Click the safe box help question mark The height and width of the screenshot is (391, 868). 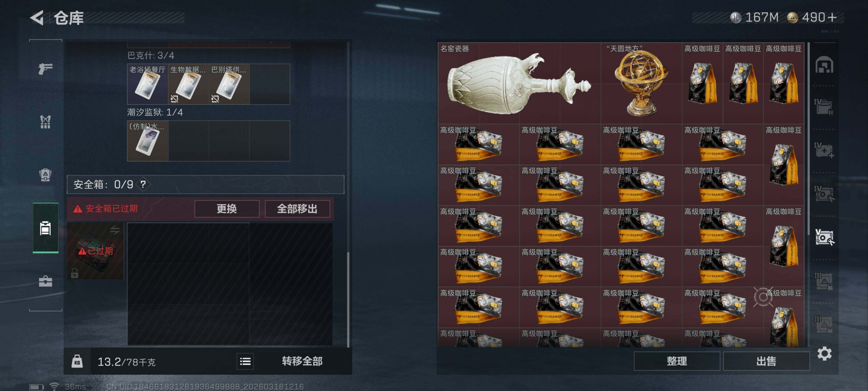pos(143,184)
